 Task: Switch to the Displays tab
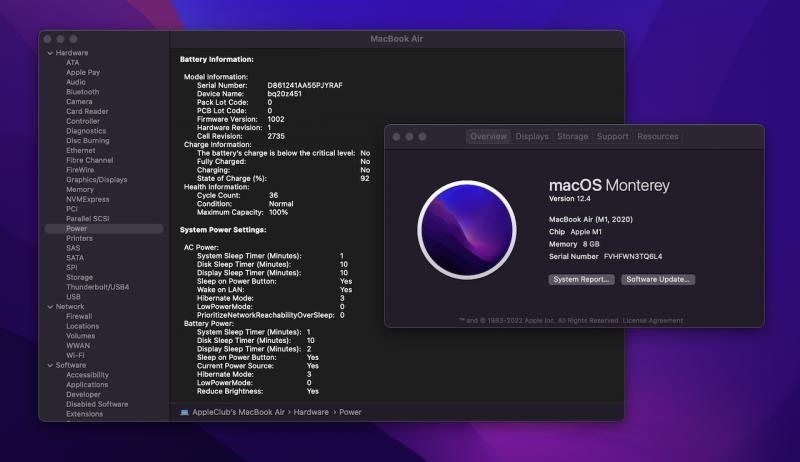(532, 137)
